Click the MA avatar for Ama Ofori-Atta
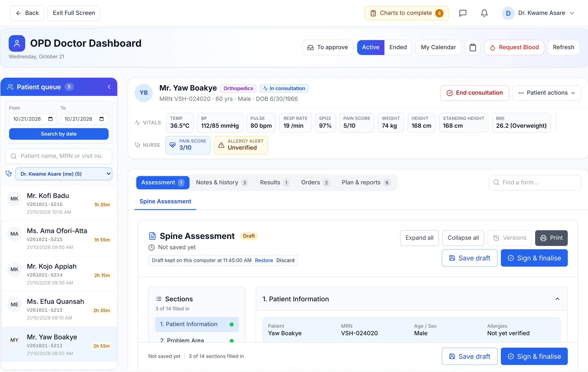588x372 pixels. [x=14, y=234]
